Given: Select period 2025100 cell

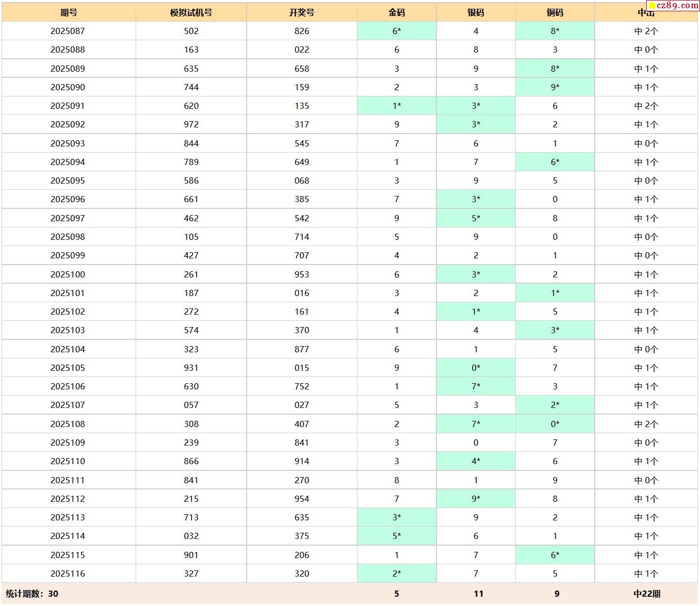Looking at the screenshot, I should coord(68,274).
